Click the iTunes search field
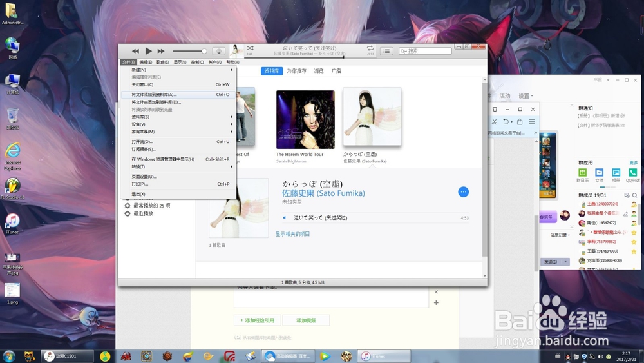Viewport: 644px width, 363px height. [x=425, y=51]
